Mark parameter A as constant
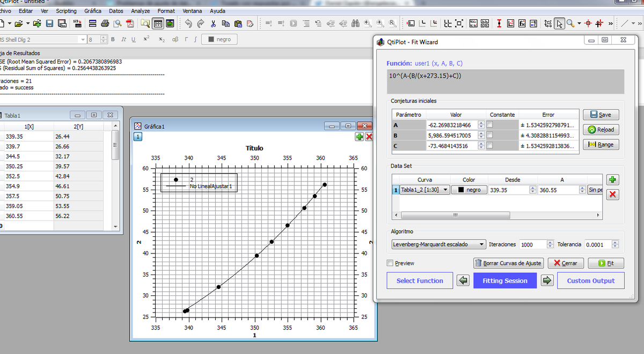Viewport: 644px width, 354px height. pos(489,125)
